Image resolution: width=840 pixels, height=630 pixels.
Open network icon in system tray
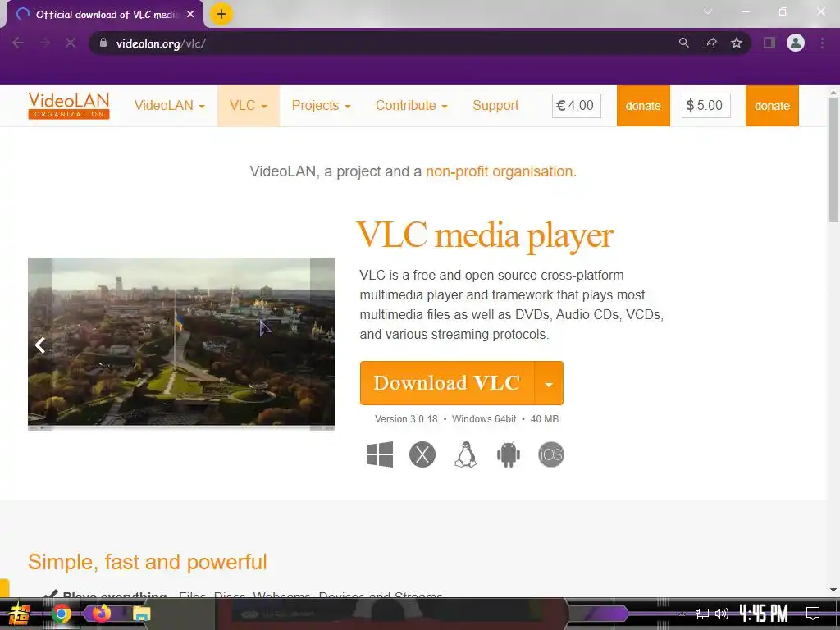[702, 614]
